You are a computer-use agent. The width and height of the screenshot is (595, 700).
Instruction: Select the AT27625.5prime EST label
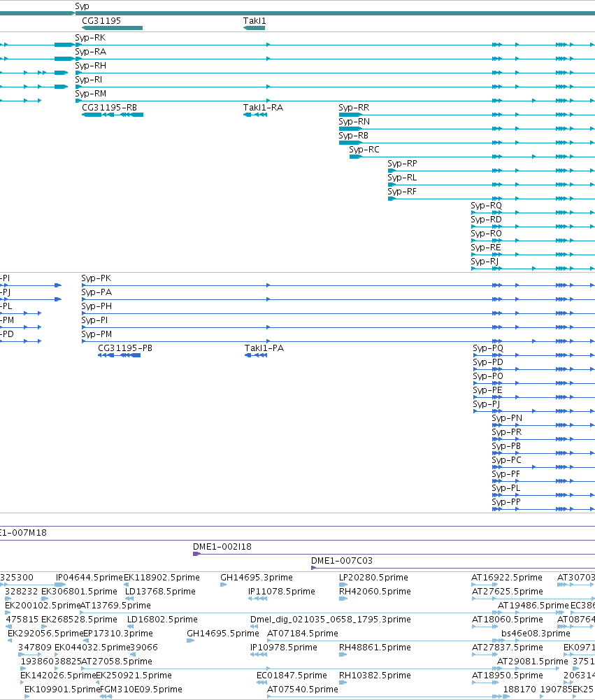coord(508,592)
